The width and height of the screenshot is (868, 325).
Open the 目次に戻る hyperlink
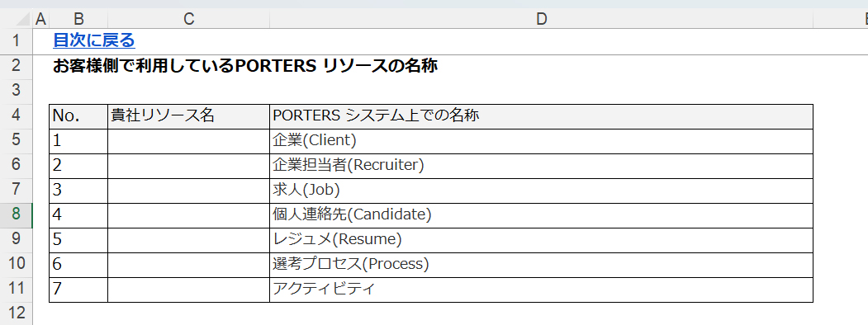point(94,40)
